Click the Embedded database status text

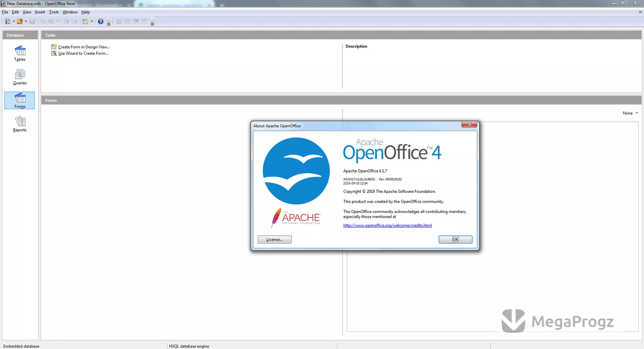(21, 346)
